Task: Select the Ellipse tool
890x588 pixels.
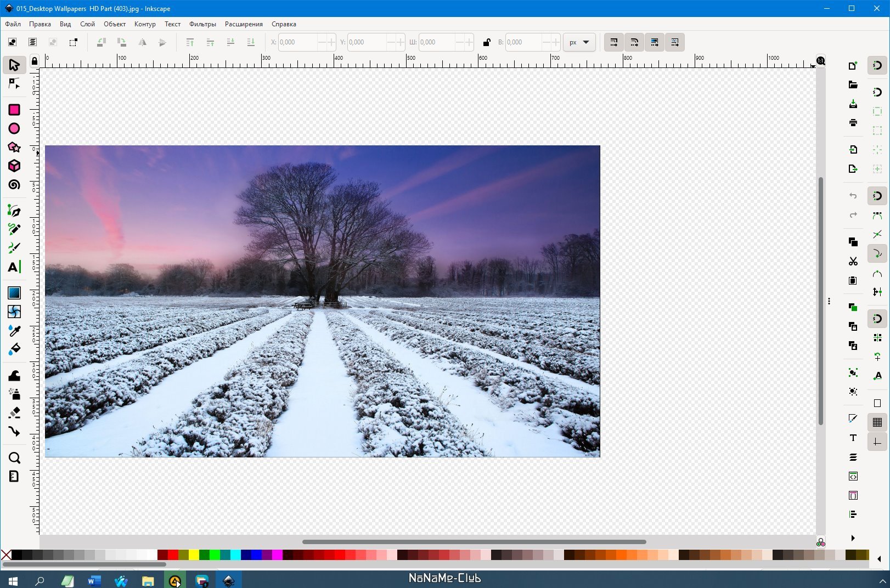Action: coord(14,128)
